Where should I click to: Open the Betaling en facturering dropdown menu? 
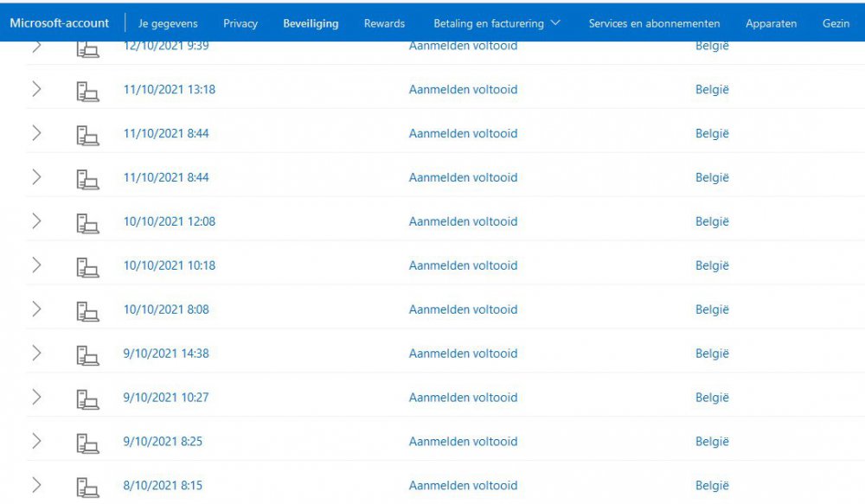497,23
